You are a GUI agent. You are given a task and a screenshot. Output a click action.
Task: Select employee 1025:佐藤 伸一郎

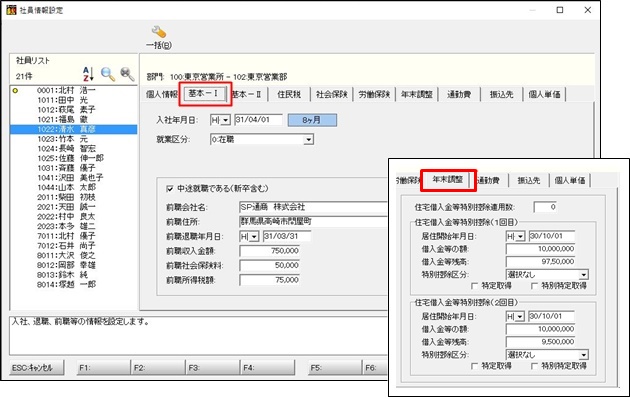(70, 159)
